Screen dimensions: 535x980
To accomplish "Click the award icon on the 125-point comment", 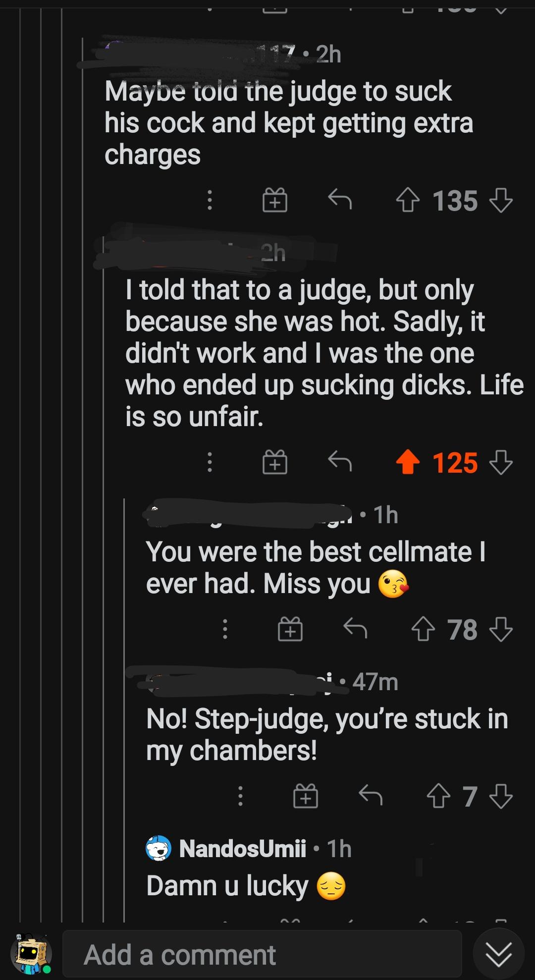I will [275, 463].
